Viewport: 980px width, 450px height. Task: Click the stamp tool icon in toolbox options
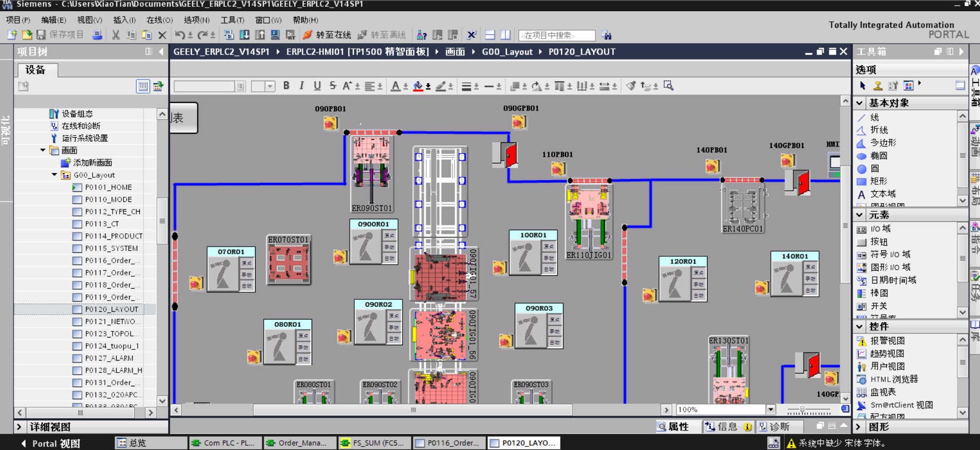pyautogui.click(x=878, y=85)
